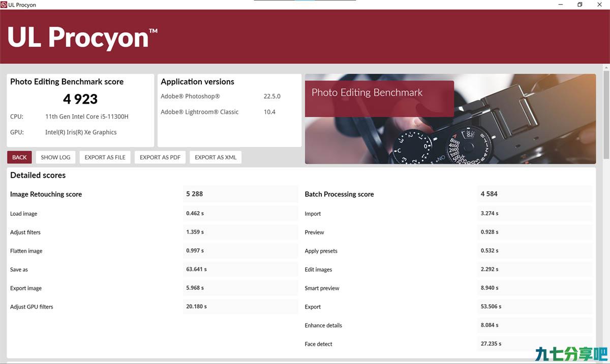Click the Image Retouching score label
Screen dimensions: 610x364
coord(46,194)
